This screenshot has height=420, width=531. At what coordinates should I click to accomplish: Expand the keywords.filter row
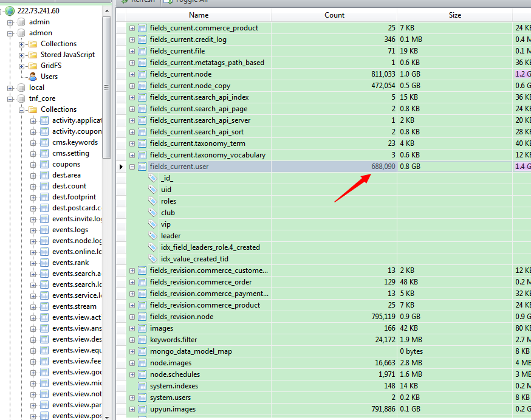pyautogui.click(x=132, y=340)
